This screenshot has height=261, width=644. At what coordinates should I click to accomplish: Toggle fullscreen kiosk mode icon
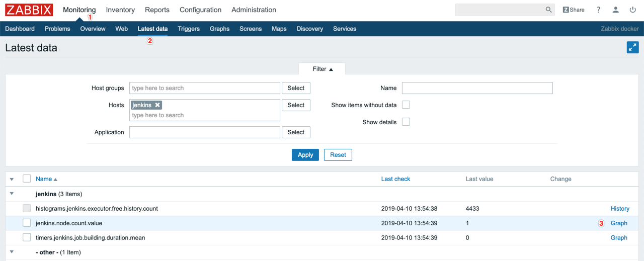pos(632,47)
